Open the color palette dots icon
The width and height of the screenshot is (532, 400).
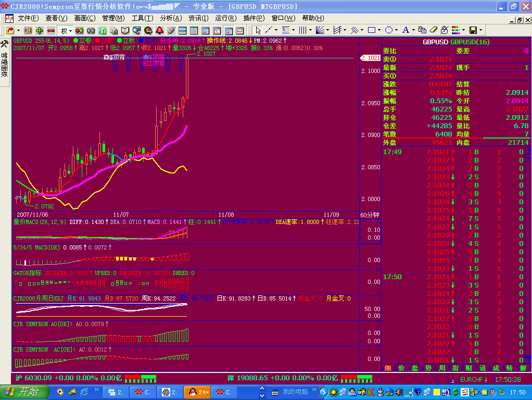pyautogui.click(x=456, y=30)
